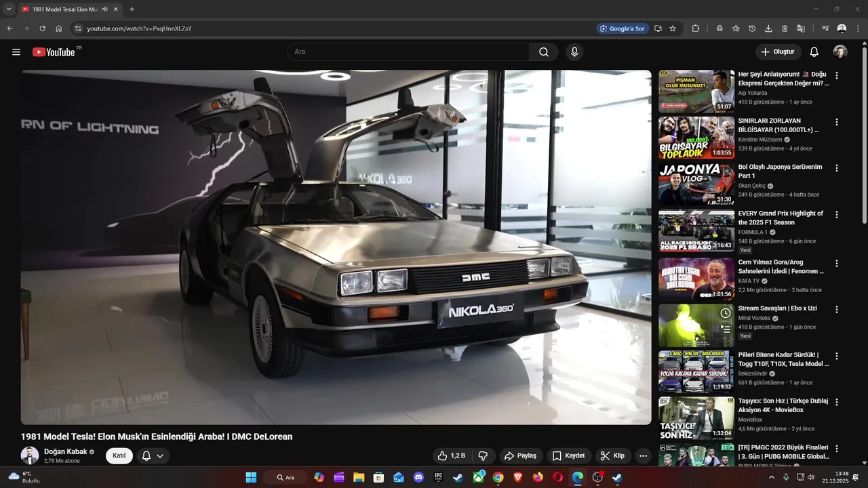868x488 pixels.
Task: Save the video with Kaydet
Action: 568,456
